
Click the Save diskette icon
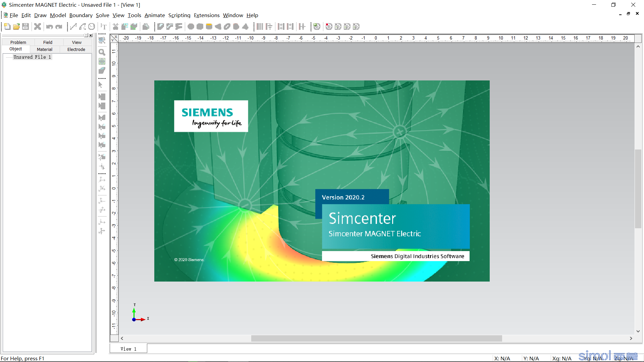[x=25, y=26]
